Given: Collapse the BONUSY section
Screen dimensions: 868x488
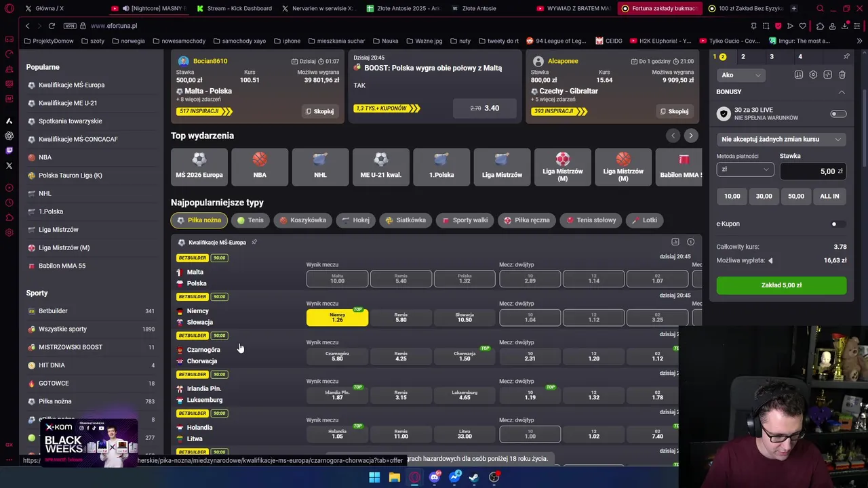Looking at the screenshot, I should 842,92.
